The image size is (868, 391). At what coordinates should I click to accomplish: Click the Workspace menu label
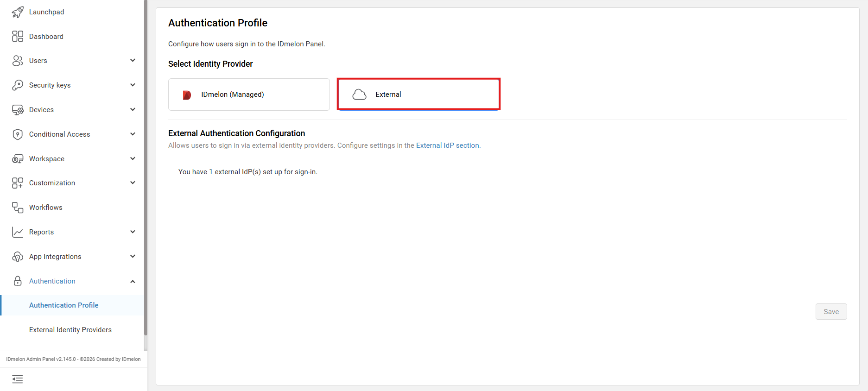[47, 159]
